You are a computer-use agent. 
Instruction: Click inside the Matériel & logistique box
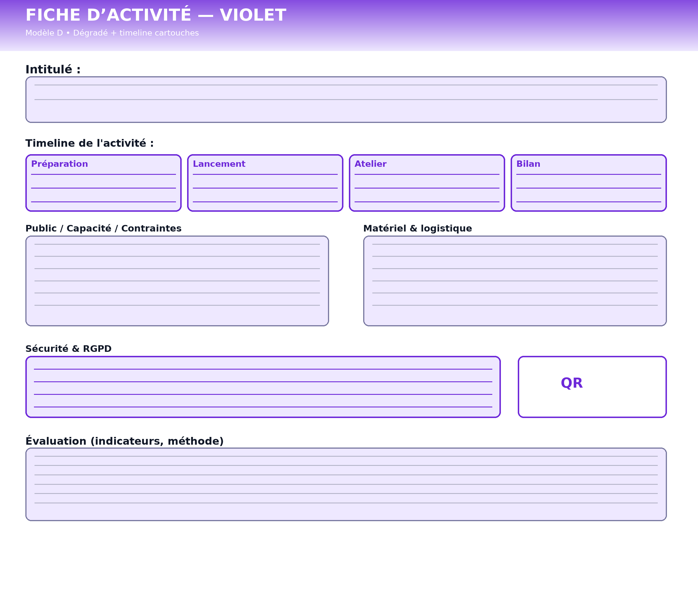pyautogui.click(x=514, y=281)
